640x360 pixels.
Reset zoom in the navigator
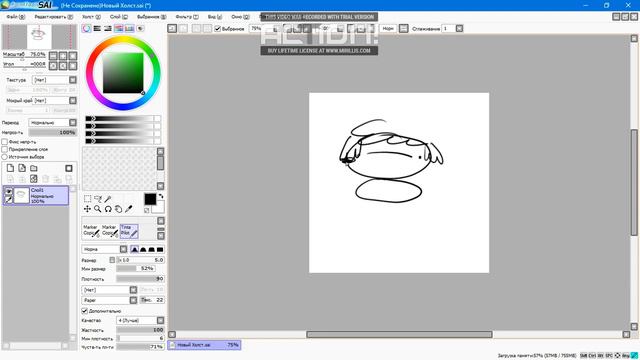coord(73,56)
